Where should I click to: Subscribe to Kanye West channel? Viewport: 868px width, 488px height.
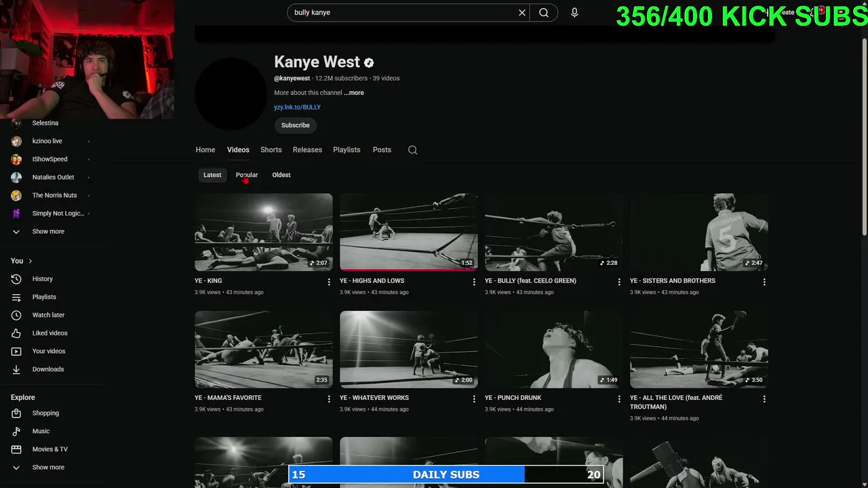point(296,125)
